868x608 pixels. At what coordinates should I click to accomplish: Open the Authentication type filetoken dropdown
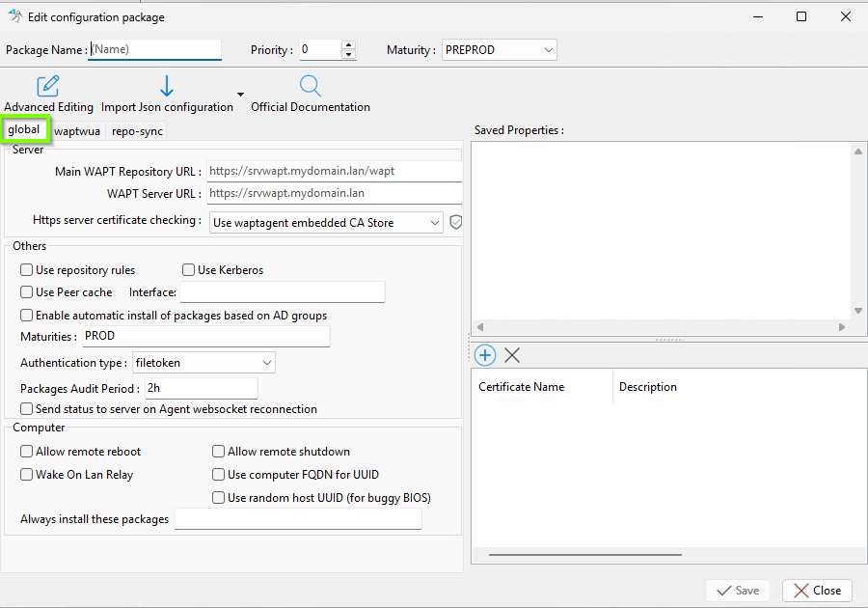pos(203,363)
